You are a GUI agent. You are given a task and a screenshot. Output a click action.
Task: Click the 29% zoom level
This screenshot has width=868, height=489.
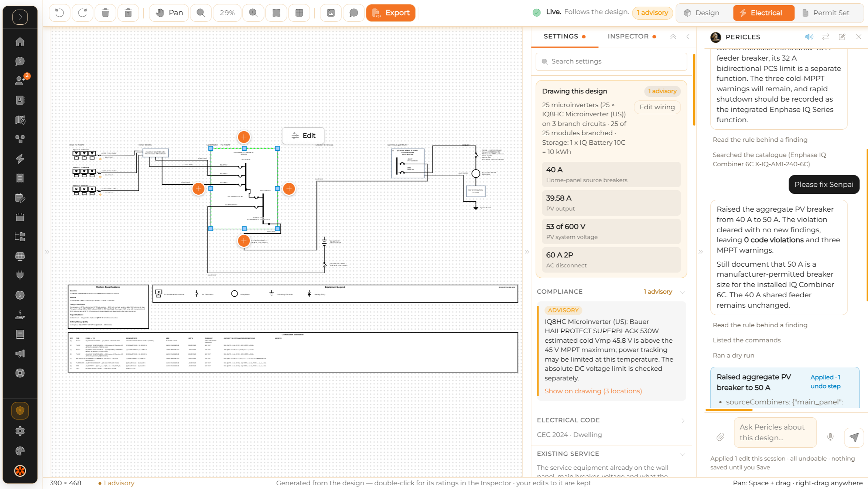pos(227,13)
